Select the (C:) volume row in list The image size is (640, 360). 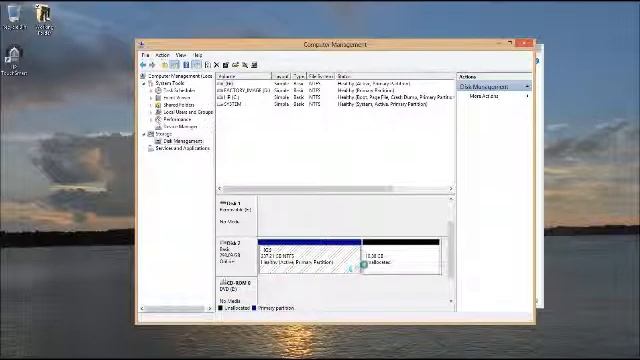(335, 97)
